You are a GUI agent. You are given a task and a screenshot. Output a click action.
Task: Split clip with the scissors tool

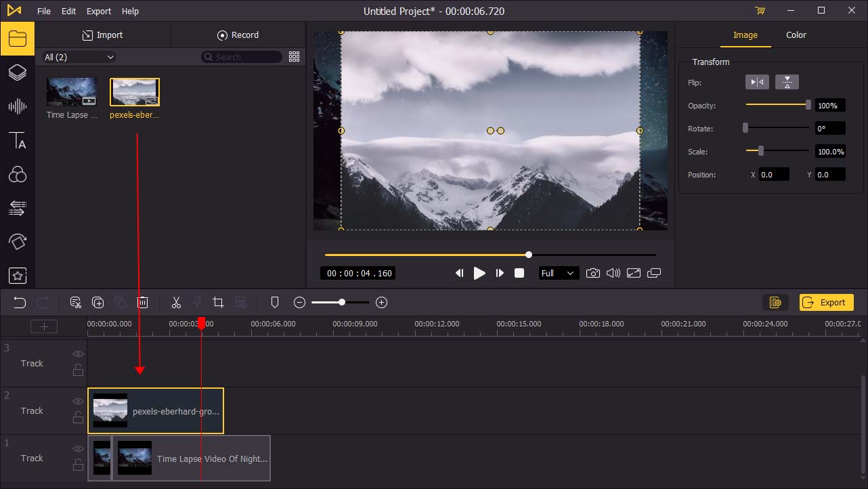click(176, 303)
